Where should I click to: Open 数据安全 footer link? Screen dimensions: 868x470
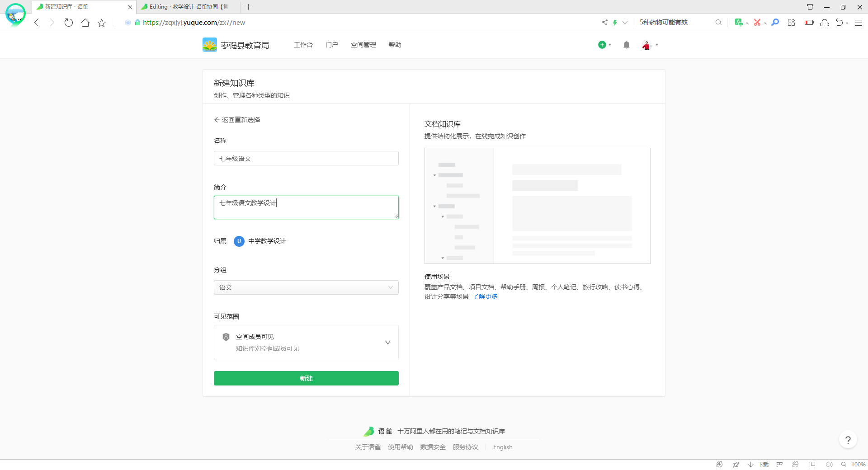pyautogui.click(x=433, y=447)
